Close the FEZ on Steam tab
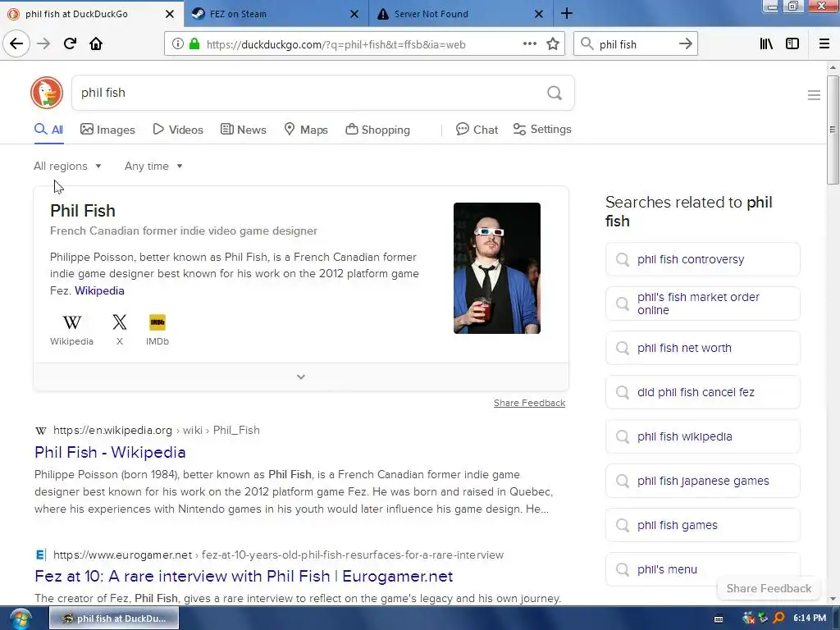This screenshot has height=630, width=840. [354, 14]
